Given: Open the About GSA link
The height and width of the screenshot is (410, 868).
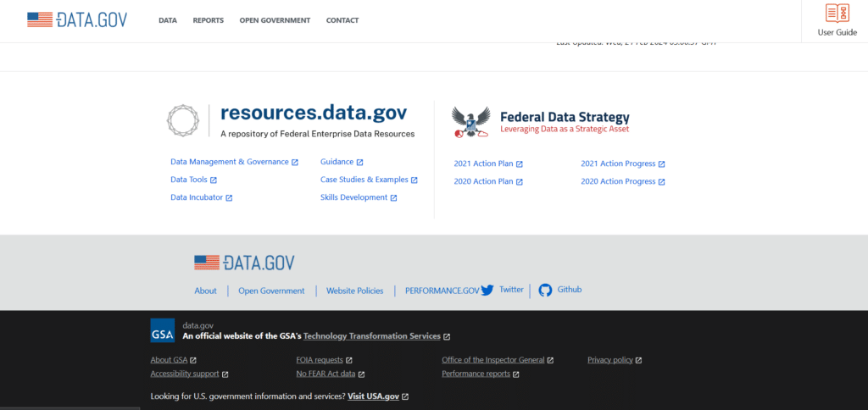Looking at the screenshot, I should tap(169, 360).
